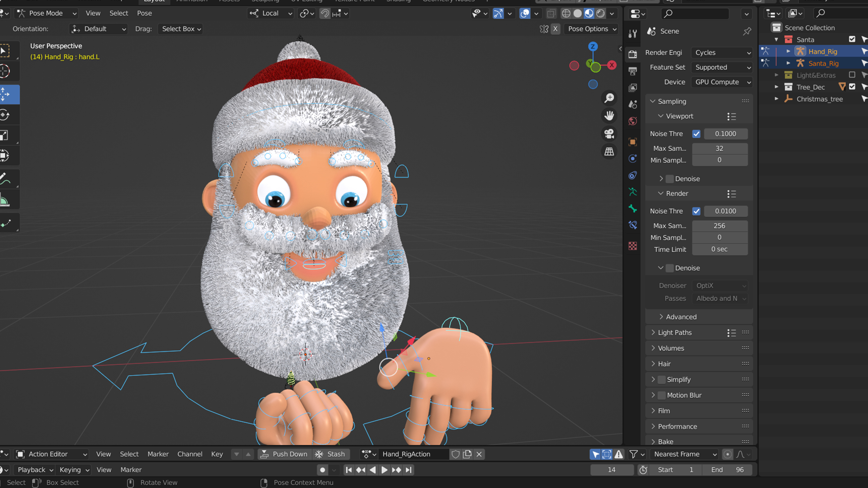
Task: Click viewport Max Samples field 32
Action: pos(720,149)
